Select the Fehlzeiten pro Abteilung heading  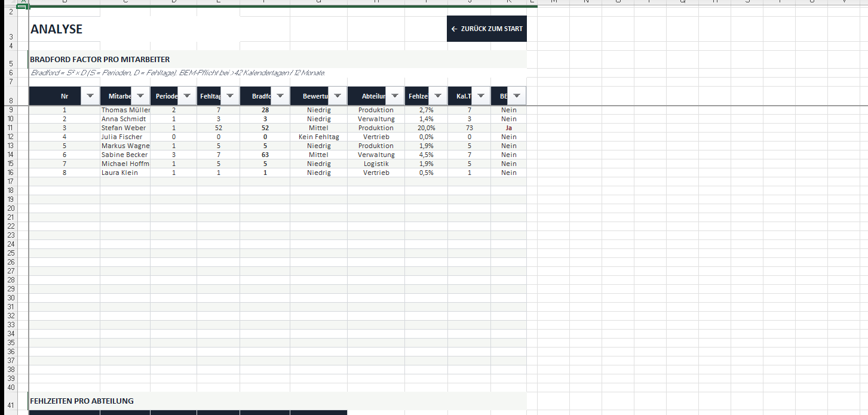point(82,401)
